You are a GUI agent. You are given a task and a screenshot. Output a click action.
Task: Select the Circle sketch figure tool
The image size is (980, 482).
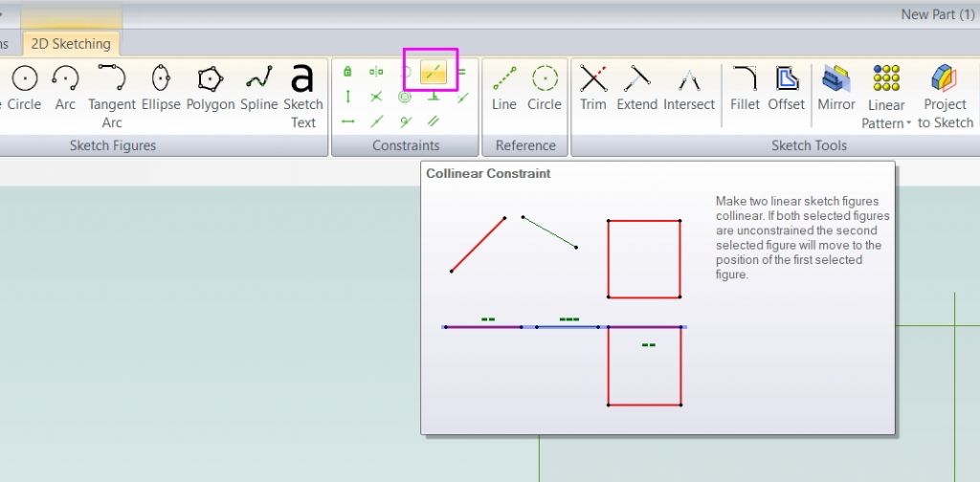click(24, 89)
